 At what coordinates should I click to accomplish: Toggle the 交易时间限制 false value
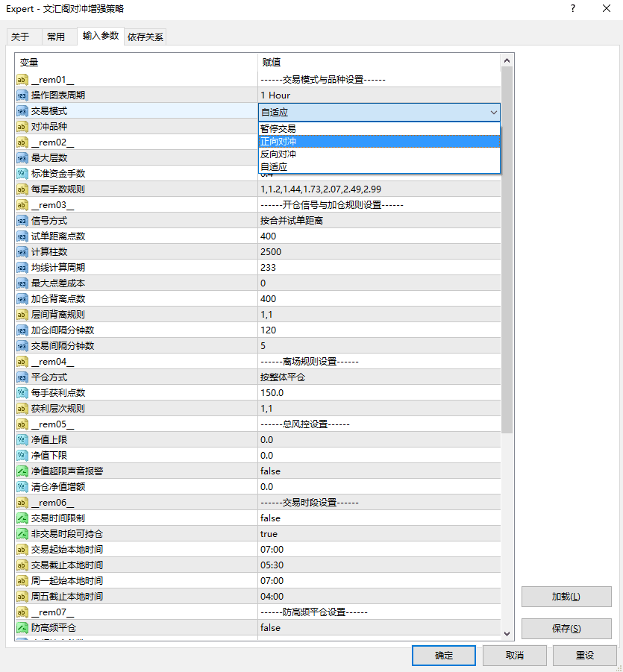(x=313, y=518)
